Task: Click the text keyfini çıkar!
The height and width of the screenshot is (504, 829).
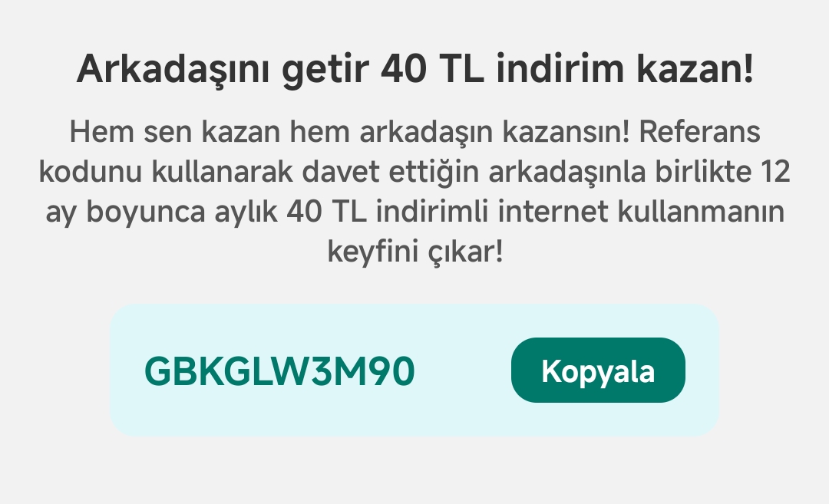Action: [415, 252]
